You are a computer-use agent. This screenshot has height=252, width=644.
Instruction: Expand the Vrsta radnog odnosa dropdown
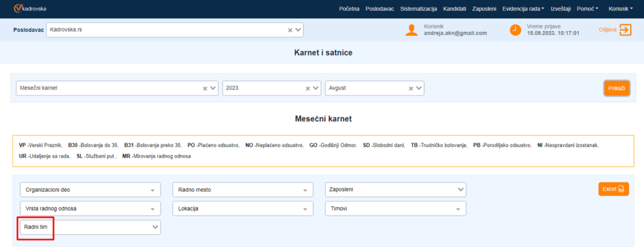pyautogui.click(x=90, y=208)
